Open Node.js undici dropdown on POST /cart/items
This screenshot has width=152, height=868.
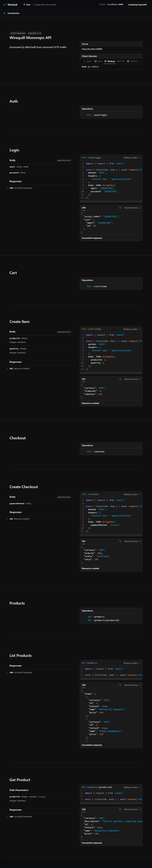[x=132, y=329]
